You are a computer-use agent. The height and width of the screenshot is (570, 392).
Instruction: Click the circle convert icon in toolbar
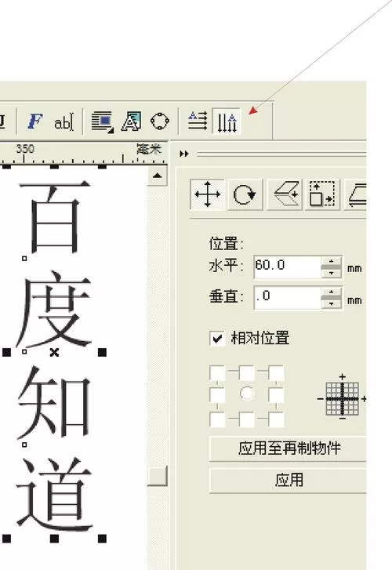tap(160, 122)
